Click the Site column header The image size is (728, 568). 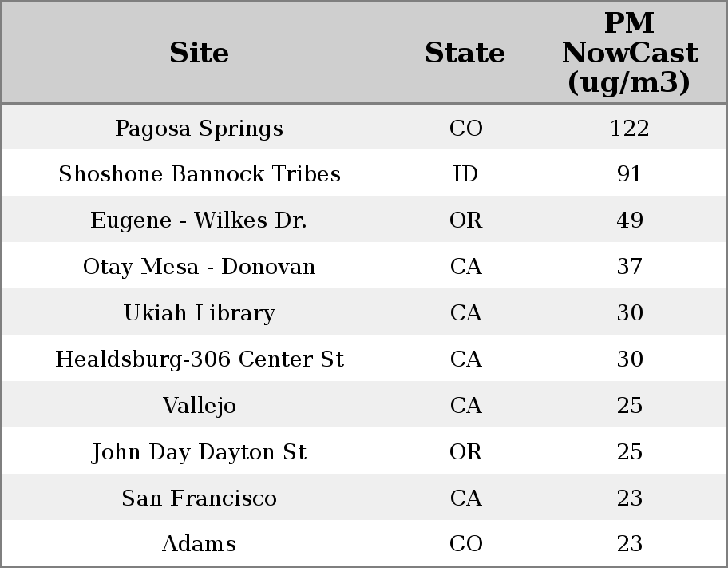(200, 53)
